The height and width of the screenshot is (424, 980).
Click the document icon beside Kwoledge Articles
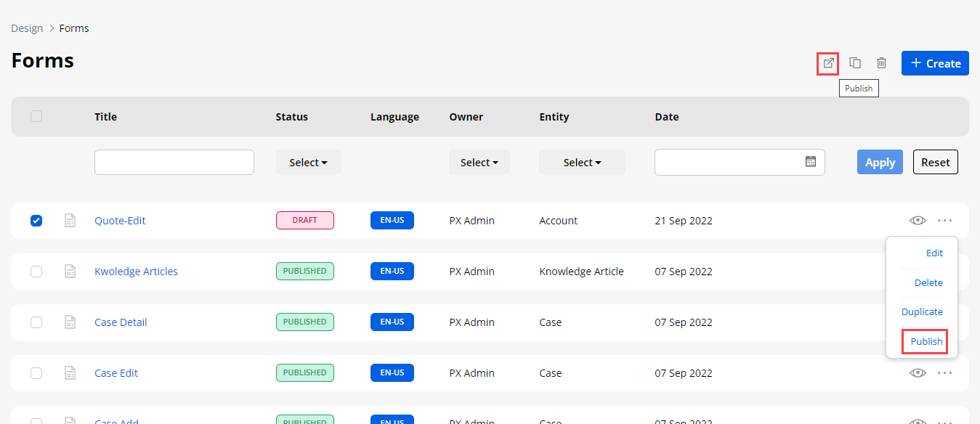[x=70, y=272]
